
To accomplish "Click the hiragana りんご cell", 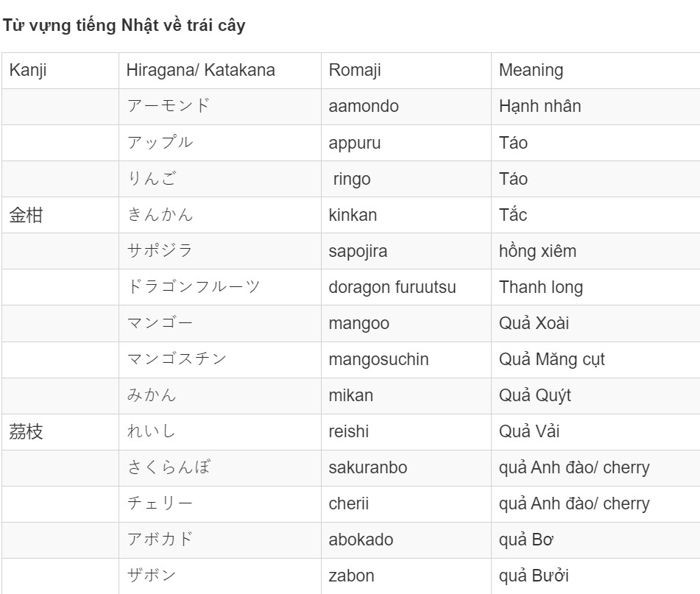I will 220,179.
